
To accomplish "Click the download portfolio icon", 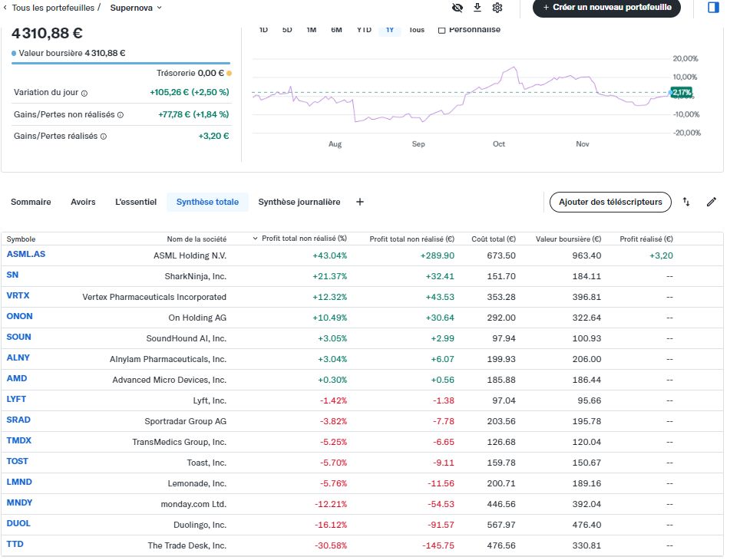I will (477, 8).
